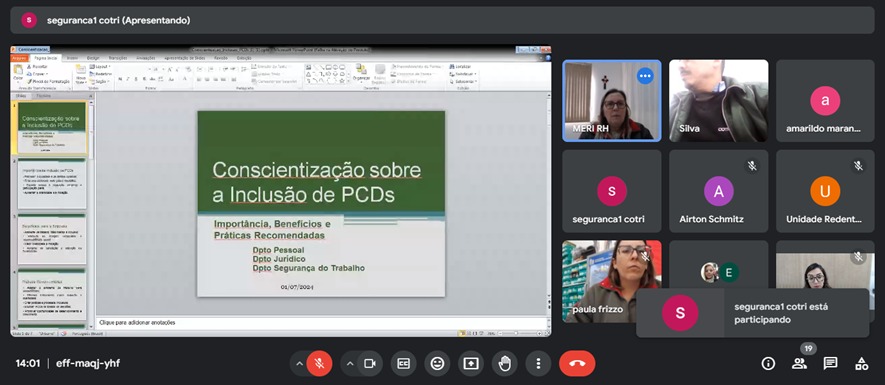The width and height of the screenshot is (885, 385).
Task: Select the amarildo participant tile
Action: (825, 100)
